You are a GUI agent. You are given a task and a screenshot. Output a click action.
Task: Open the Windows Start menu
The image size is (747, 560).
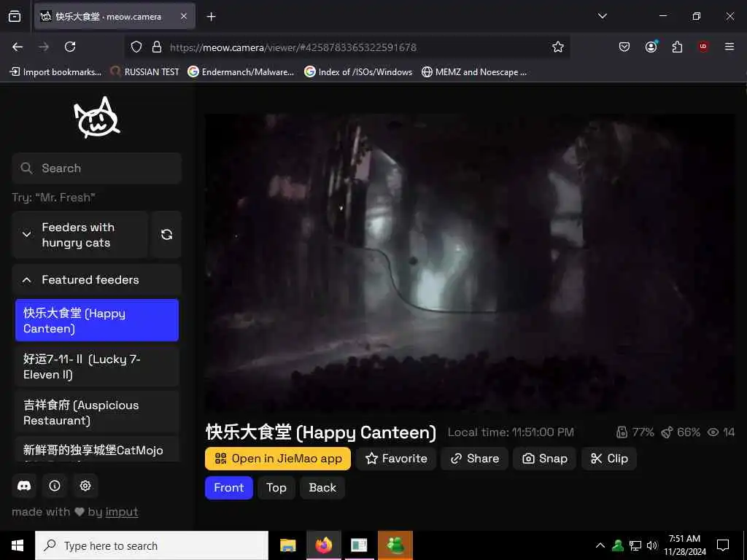point(18,545)
